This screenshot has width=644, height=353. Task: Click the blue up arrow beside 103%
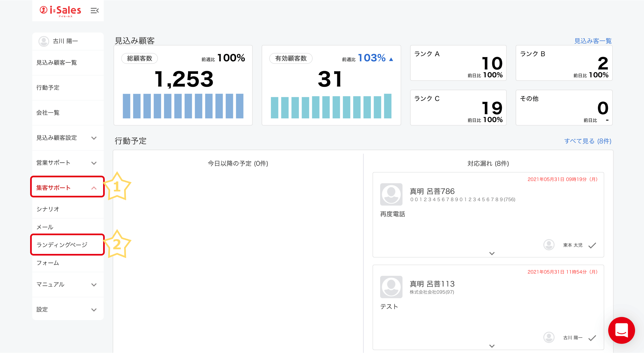pos(391,59)
